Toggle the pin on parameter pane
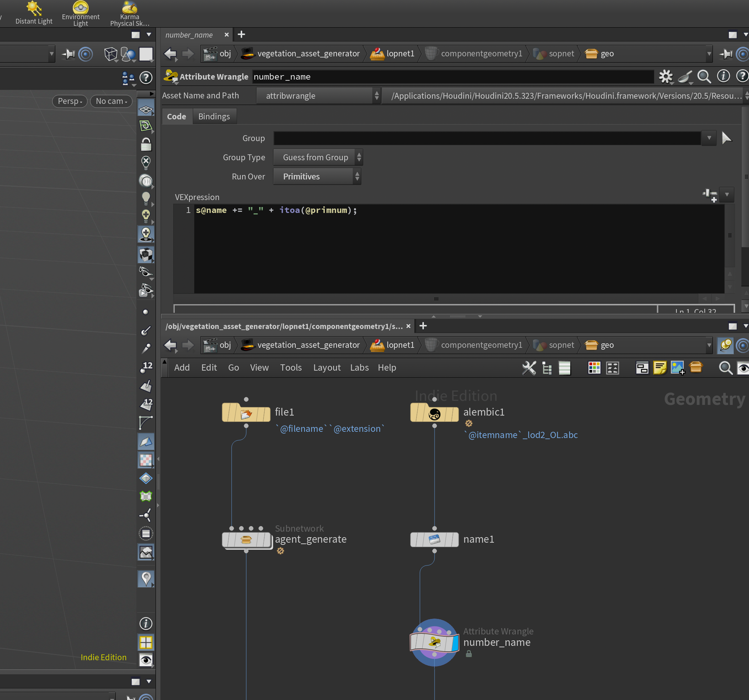The image size is (749, 700). [726, 54]
